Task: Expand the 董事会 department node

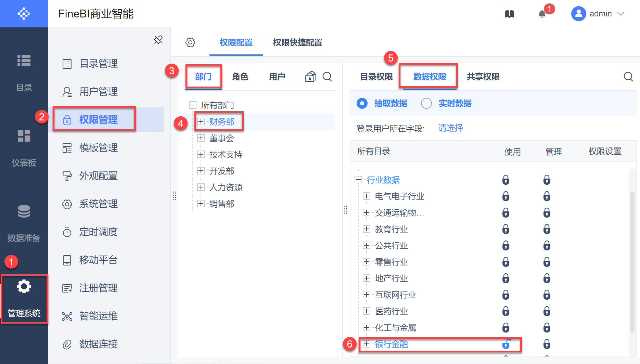Action: [x=201, y=138]
